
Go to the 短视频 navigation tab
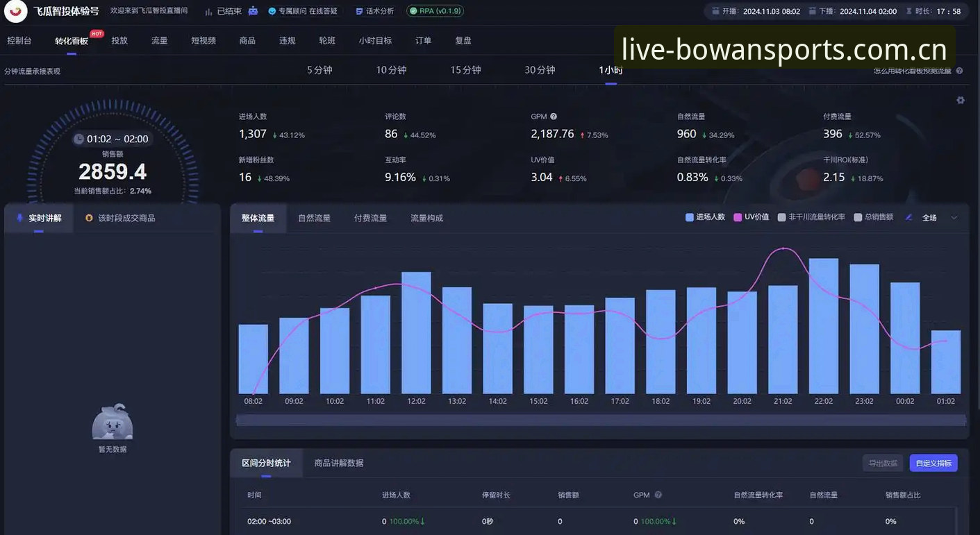tap(204, 41)
